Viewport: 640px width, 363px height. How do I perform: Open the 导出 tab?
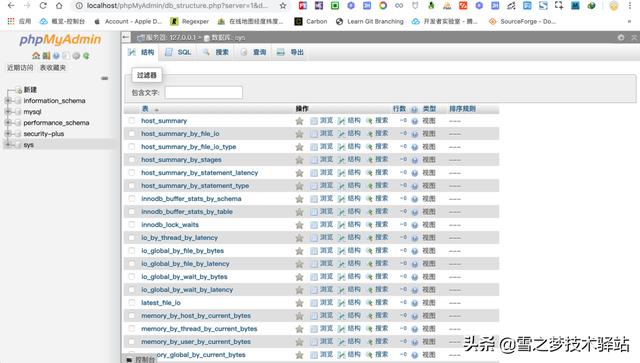(x=291, y=52)
